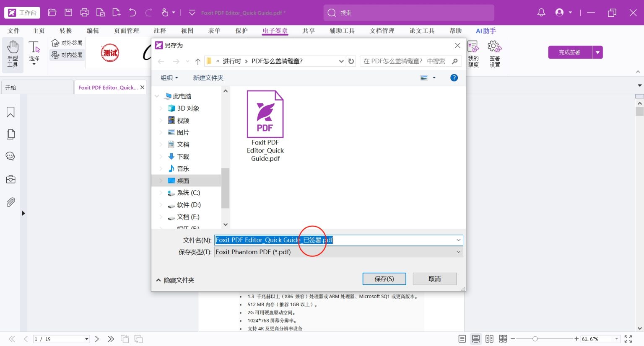Open the AI助手 tab
The width and height of the screenshot is (644, 346).
click(x=486, y=31)
